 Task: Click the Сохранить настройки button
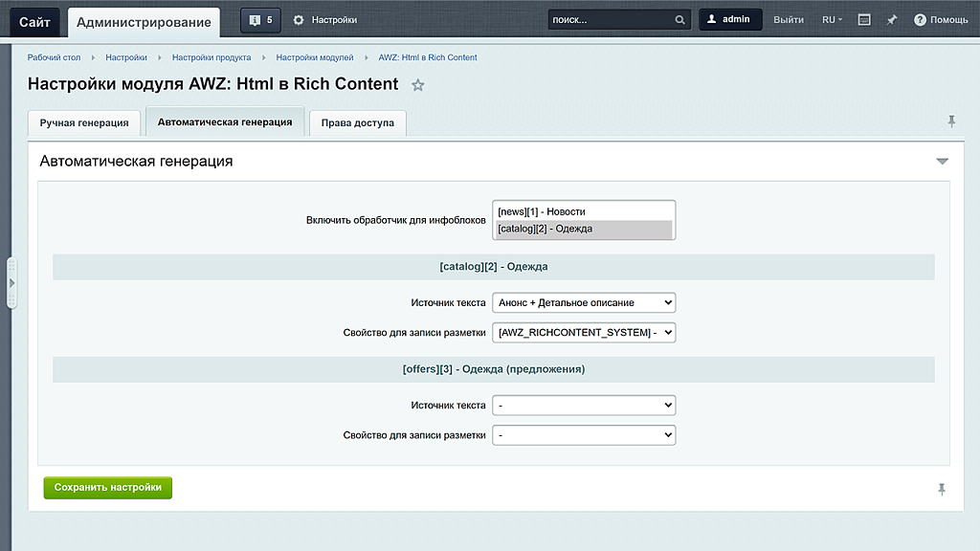click(x=107, y=488)
